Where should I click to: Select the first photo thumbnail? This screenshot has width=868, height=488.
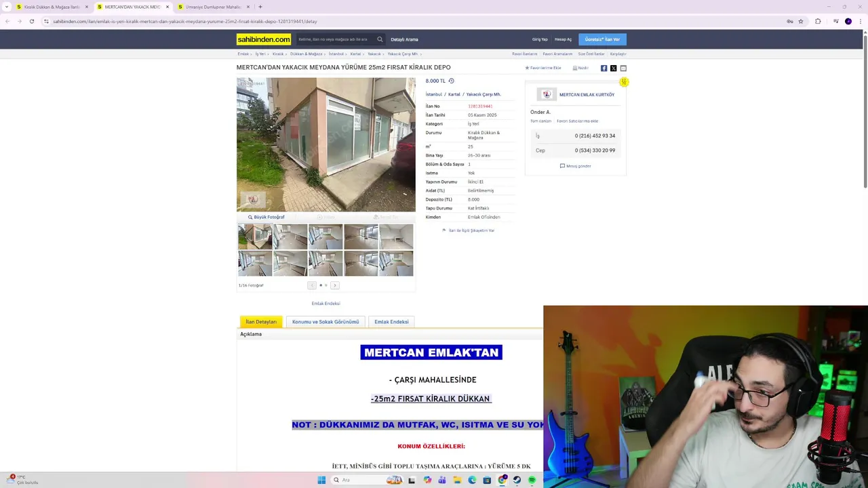[x=255, y=237]
